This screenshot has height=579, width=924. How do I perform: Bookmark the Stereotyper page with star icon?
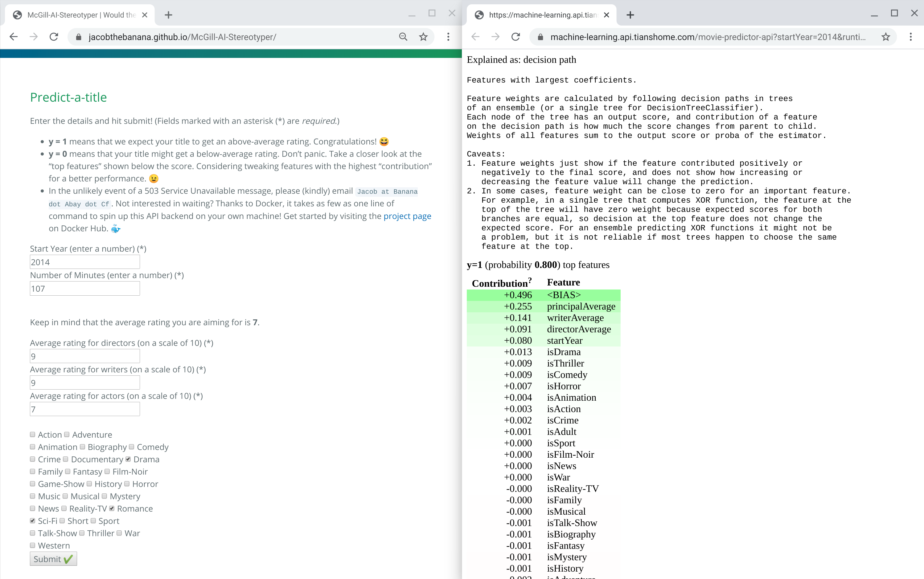click(x=423, y=37)
